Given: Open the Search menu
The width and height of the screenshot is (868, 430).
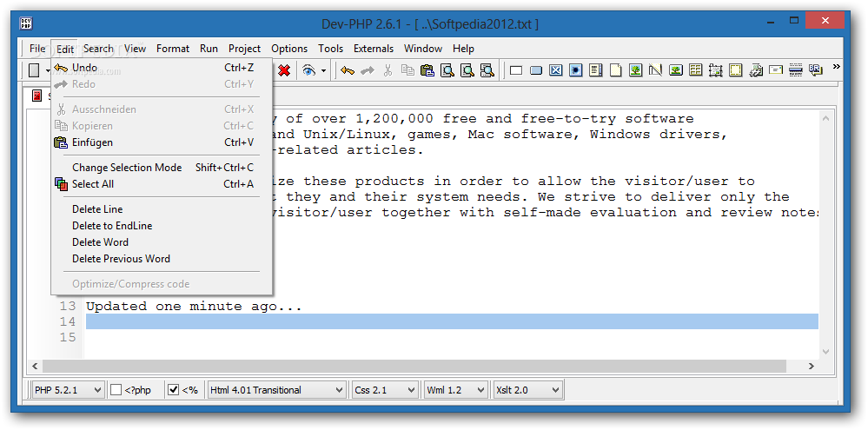Looking at the screenshot, I should [98, 49].
